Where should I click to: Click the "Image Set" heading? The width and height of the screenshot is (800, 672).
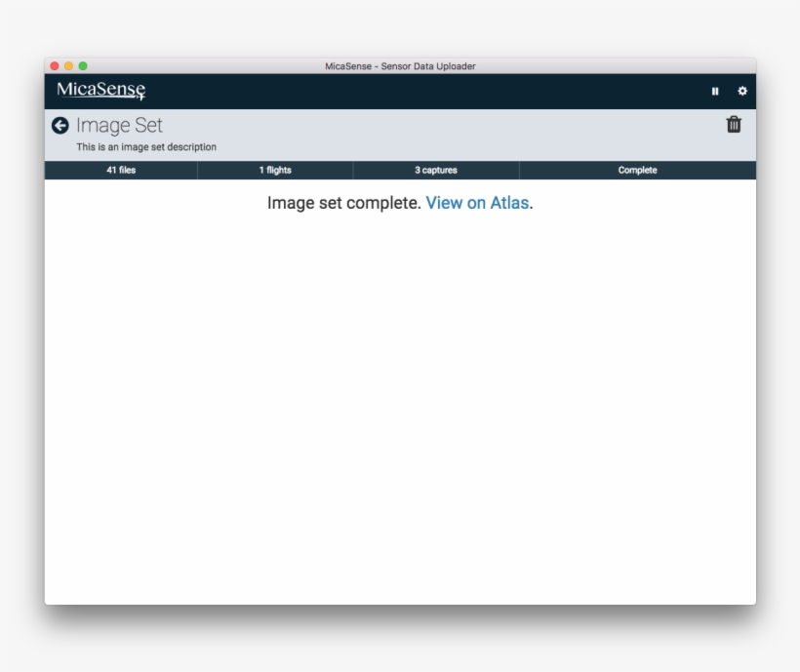pyautogui.click(x=119, y=126)
